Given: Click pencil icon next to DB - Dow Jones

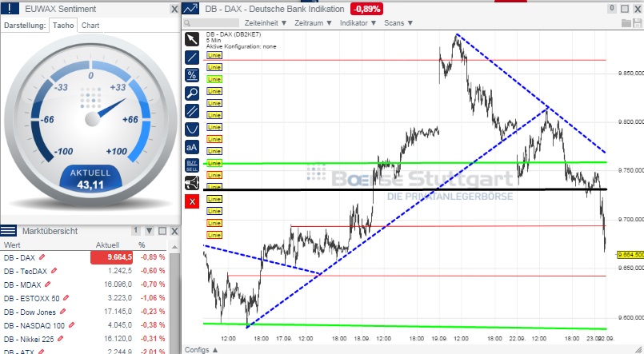Looking at the screenshot, I should [62, 312].
